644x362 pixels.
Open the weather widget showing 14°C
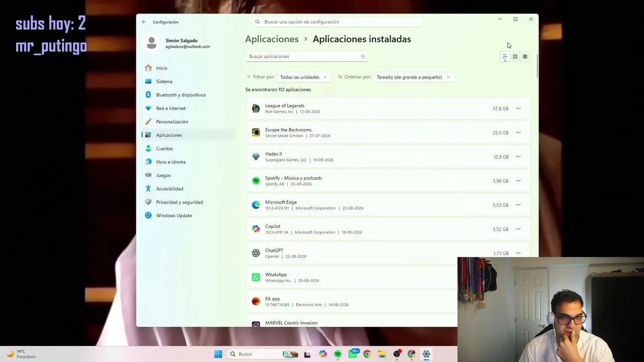pyautogui.click(x=21, y=354)
